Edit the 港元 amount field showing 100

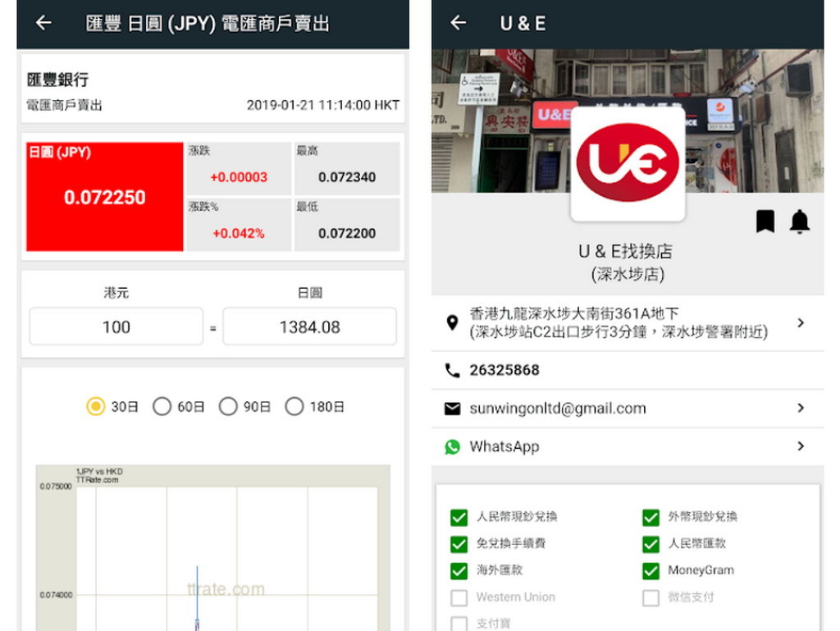[x=116, y=327]
